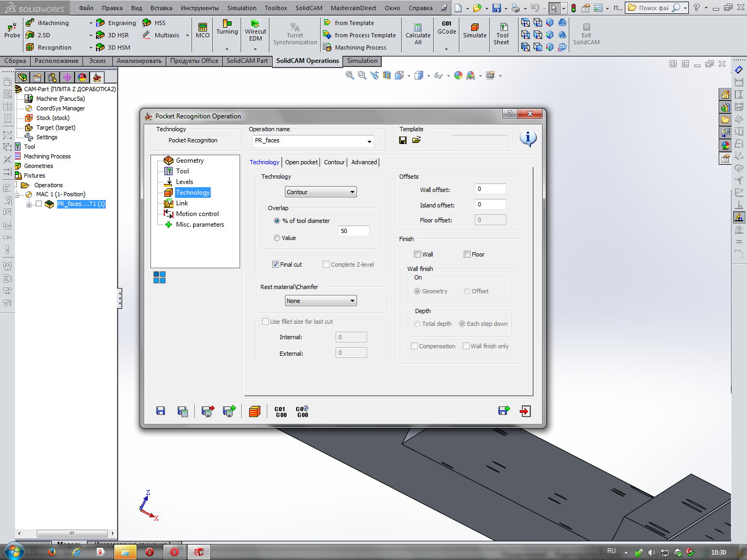Select the Turning operation
The height and width of the screenshot is (560, 747).
coord(227,27)
